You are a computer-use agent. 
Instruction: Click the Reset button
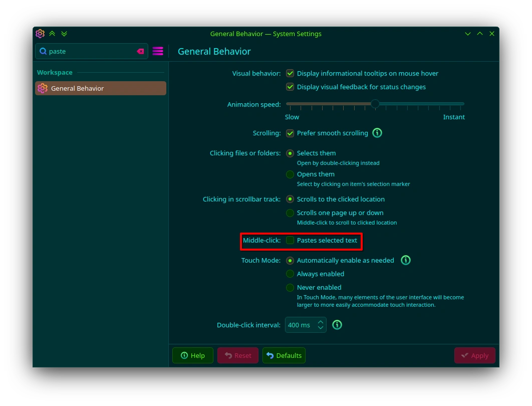(238, 355)
